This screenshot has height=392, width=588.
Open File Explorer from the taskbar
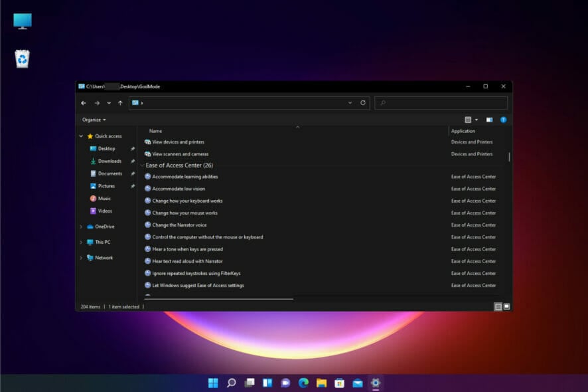pos(321,383)
